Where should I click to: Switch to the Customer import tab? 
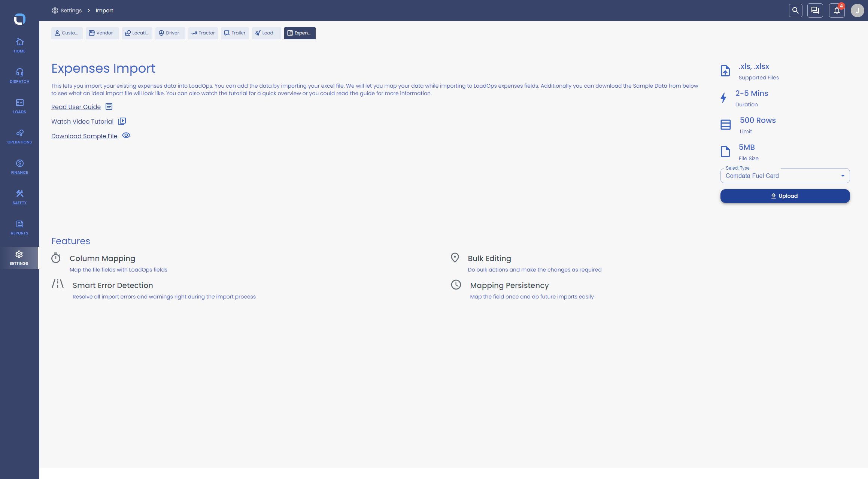[x=67, y=33]
